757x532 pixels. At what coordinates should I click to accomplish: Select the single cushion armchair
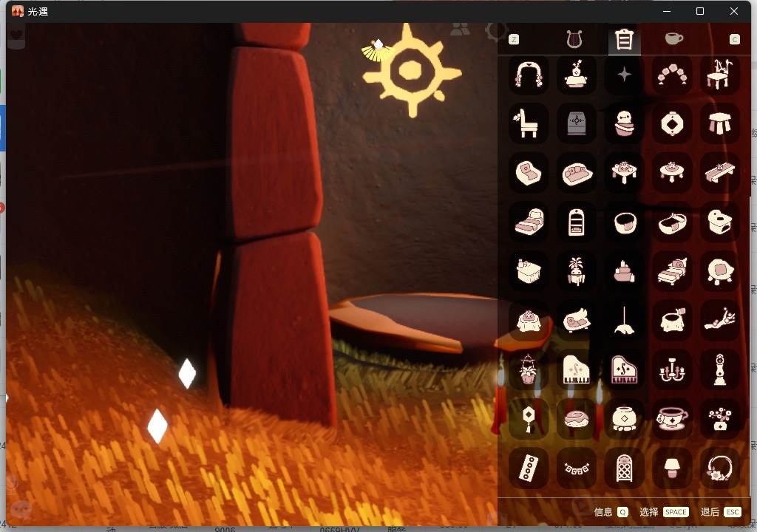point(529,173)
